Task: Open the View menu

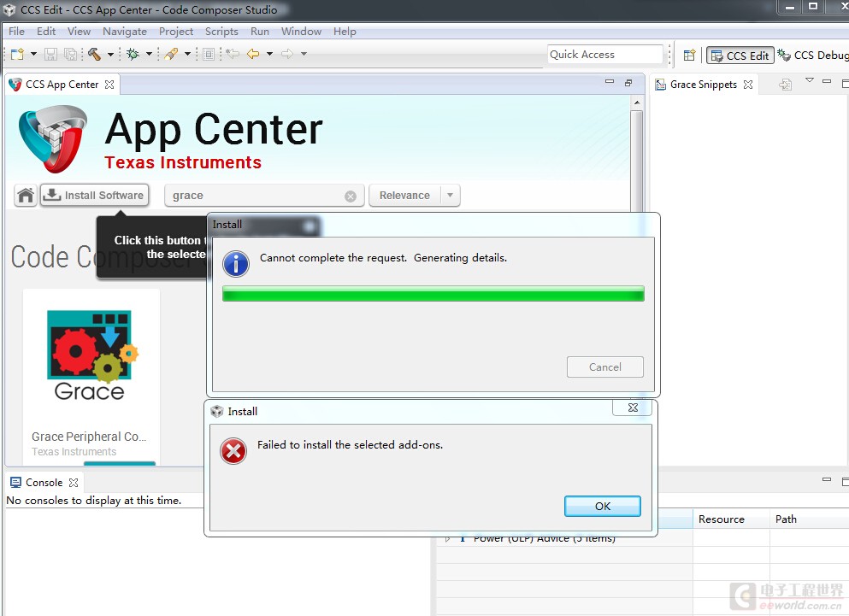Action: coord(79,32)
